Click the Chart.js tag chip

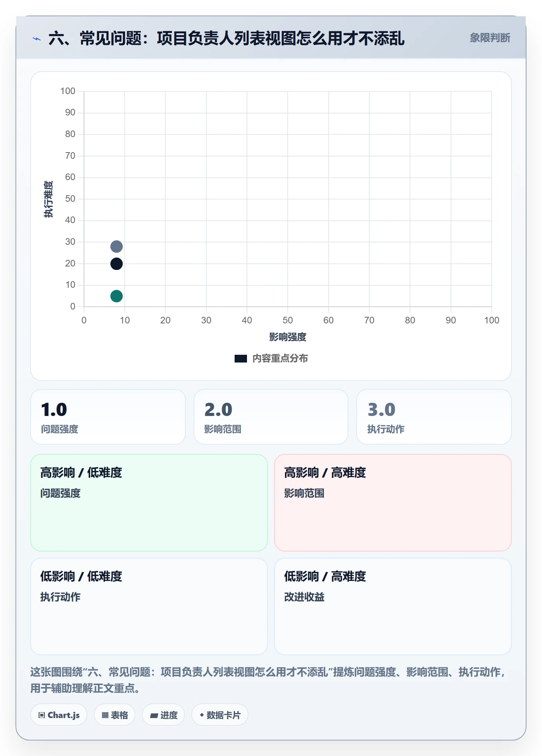pos(59,715)
